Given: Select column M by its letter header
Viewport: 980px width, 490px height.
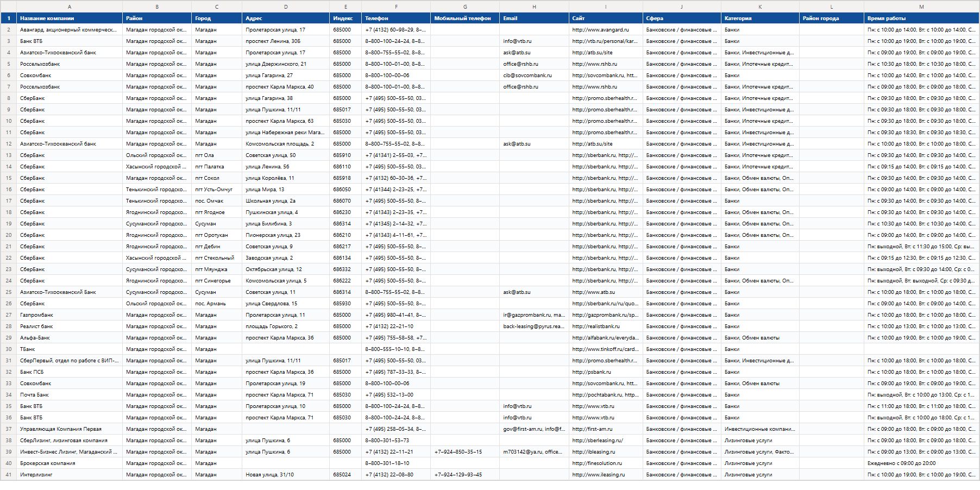Looking at the screenshot, I should 921,7.
